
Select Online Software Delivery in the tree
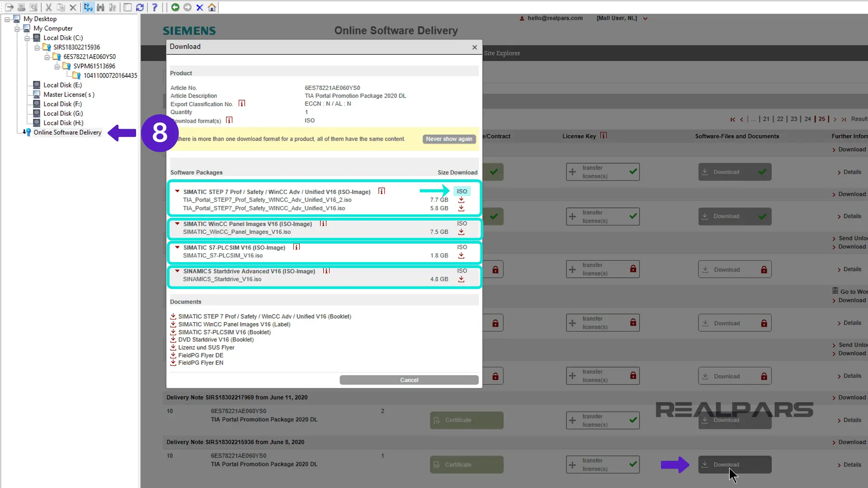[x=67, y=132]
